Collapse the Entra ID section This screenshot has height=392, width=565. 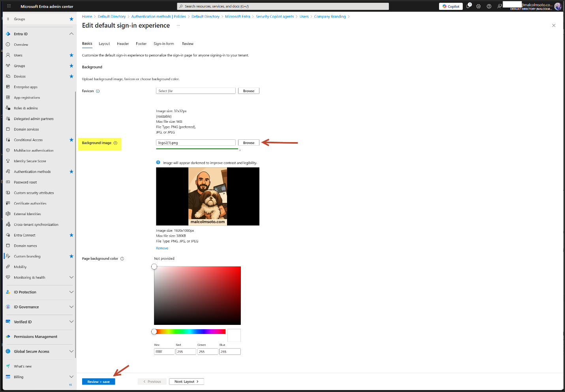[71, 34]
